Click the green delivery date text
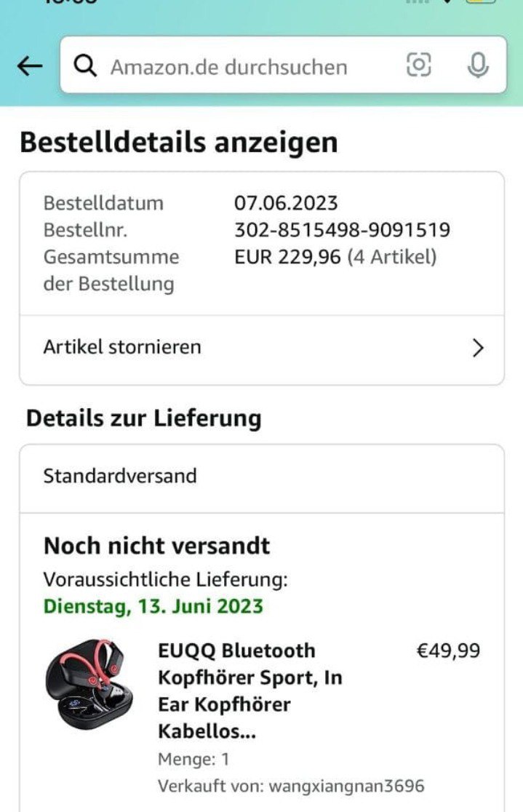 153,605
